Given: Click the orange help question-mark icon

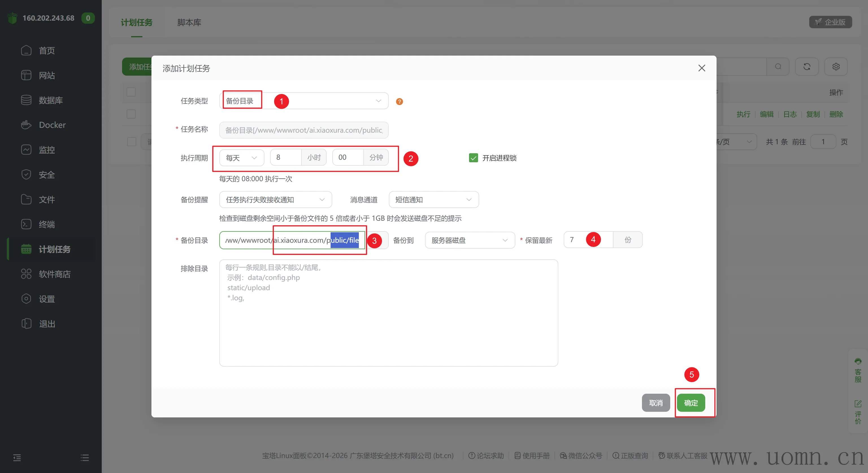Looking at the screenshot, I should coord(399,101).
